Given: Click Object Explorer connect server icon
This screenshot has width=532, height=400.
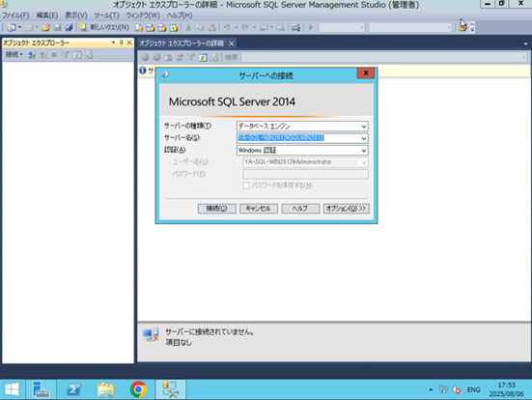Looking at the screenshot, I should point(32,55).
